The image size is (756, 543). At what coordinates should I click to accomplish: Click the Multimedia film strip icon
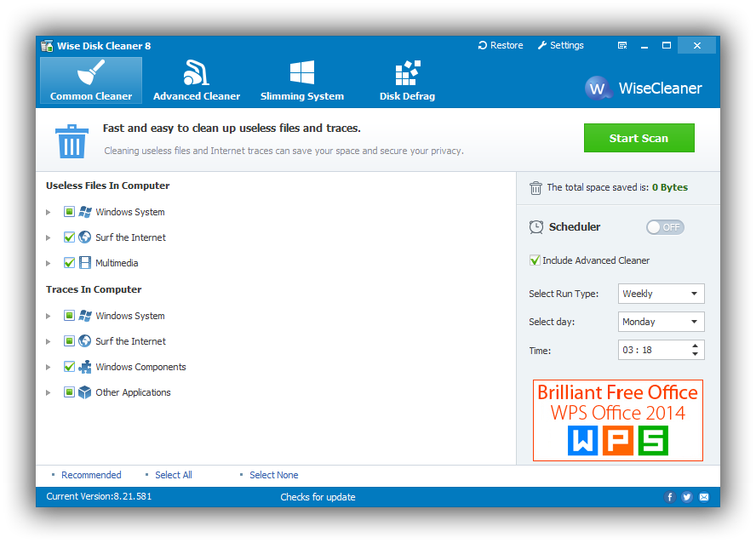pyautogui.click(x=85, y=263)
